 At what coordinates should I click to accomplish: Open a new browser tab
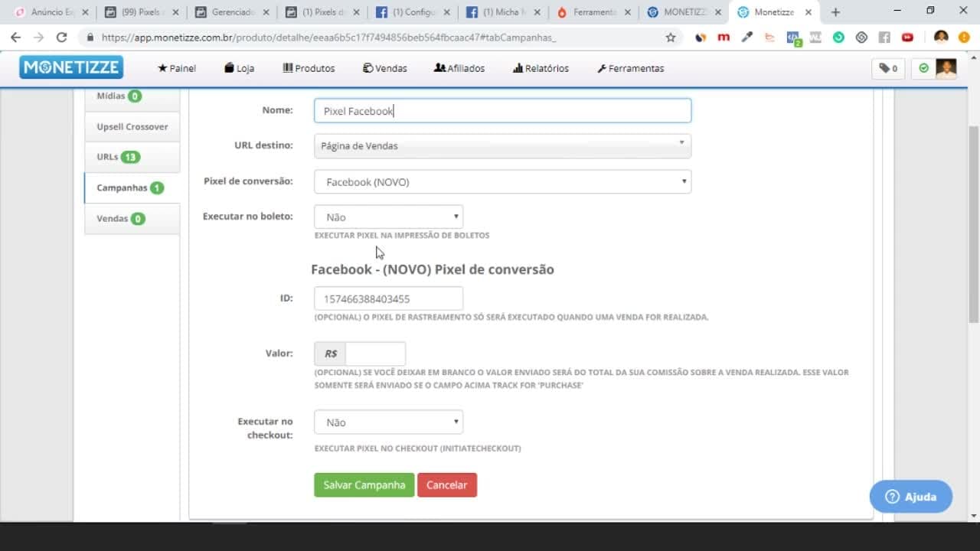point(835,12)
